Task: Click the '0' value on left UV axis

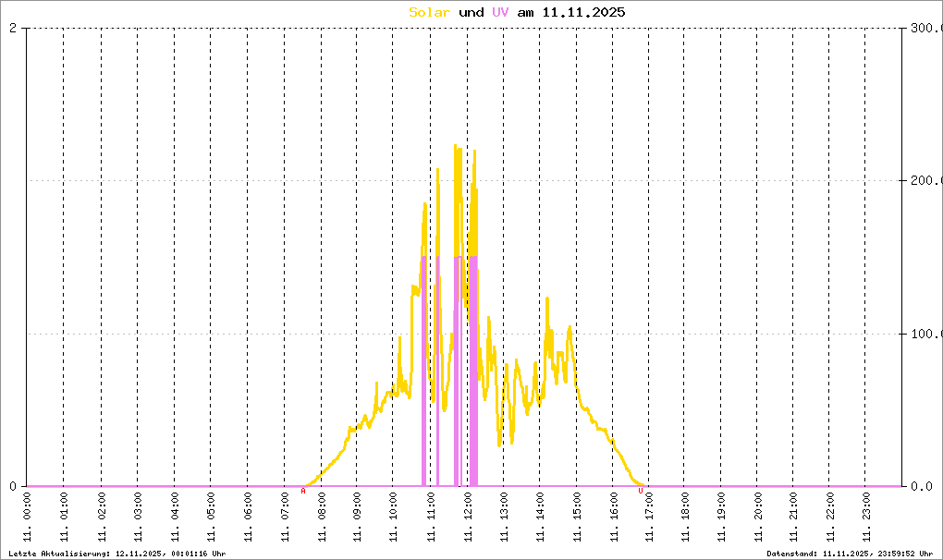Action: (13, 486)
